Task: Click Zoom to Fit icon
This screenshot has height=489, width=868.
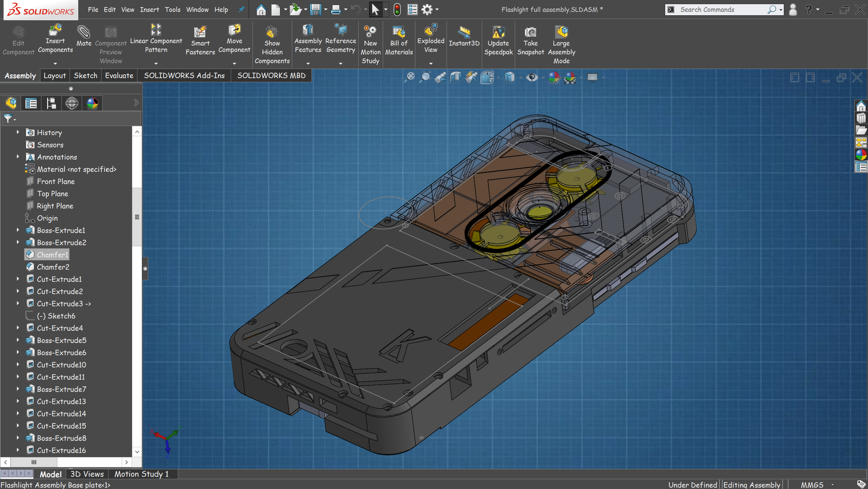Action: [x=410, y=77]
